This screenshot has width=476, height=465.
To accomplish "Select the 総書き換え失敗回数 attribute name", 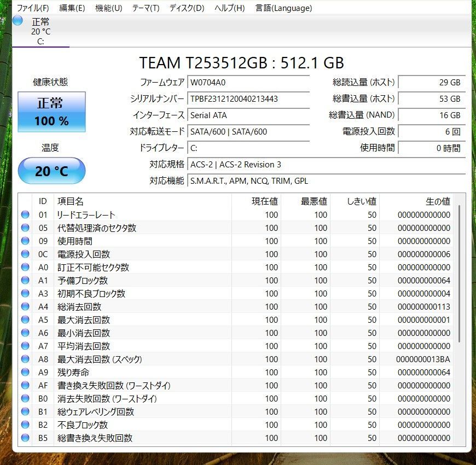I will (x=95, y=438).
